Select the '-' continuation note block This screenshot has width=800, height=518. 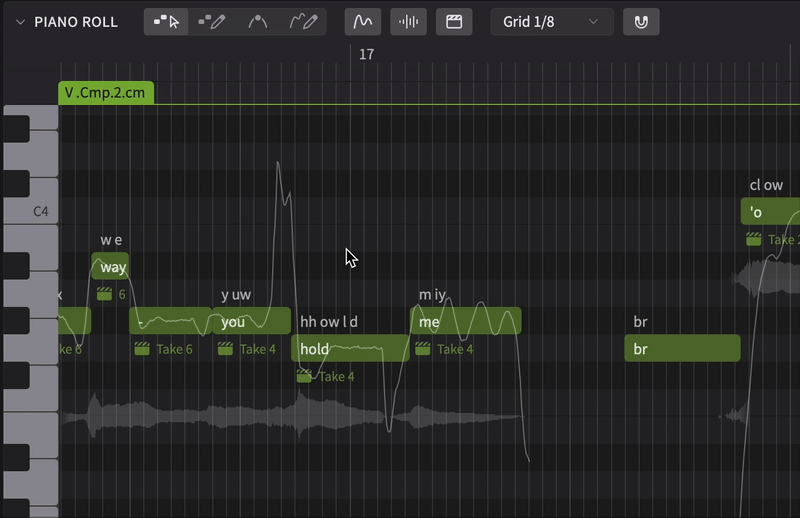point(170,321)
